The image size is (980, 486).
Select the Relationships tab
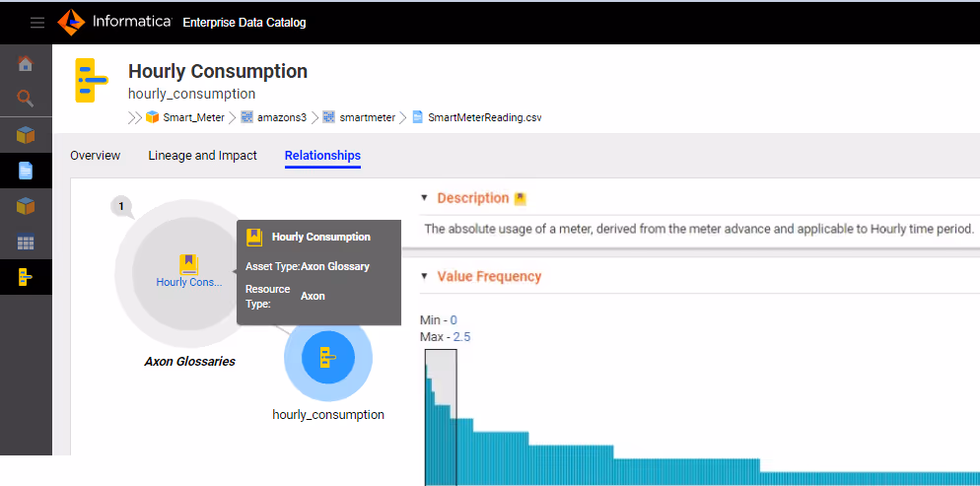(322, 156)
